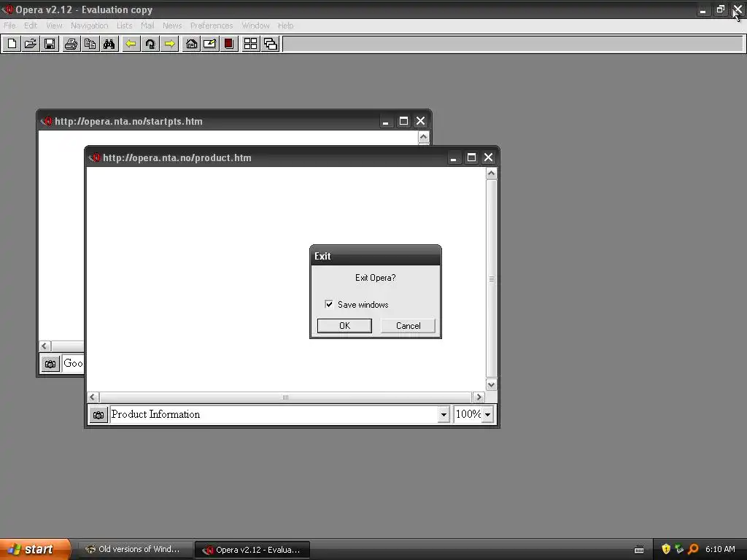Confirm exit with the OK button
Viewport: 747px width, 560px height.
pos(344,326)
